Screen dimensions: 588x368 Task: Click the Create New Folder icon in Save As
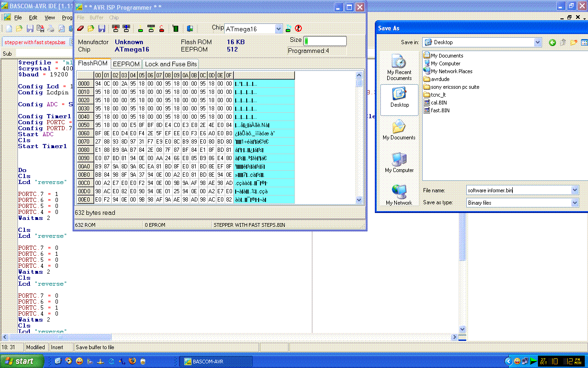pos(574,42)
